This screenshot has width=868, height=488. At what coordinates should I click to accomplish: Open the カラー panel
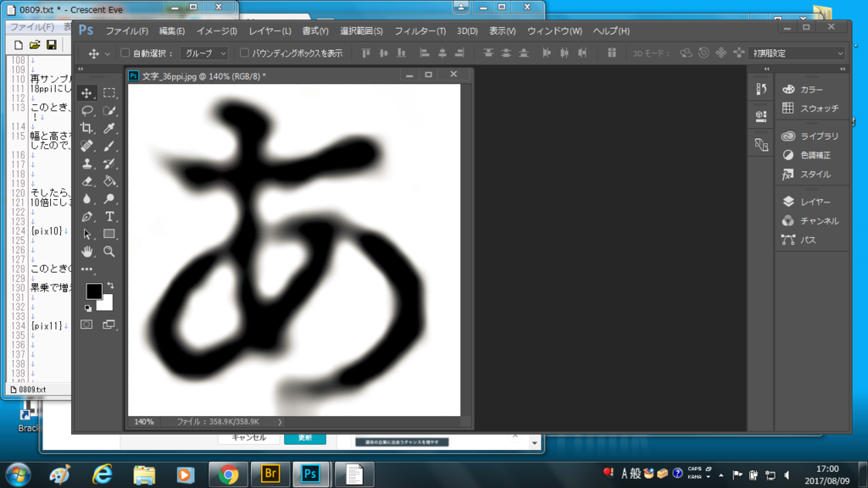pyautogui.click(x=811, y=90)
